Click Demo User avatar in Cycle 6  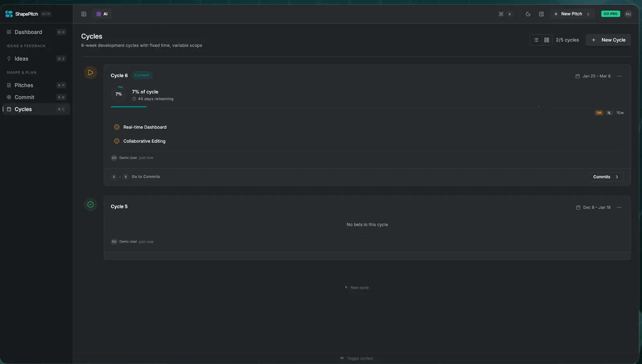pos(114,158)
